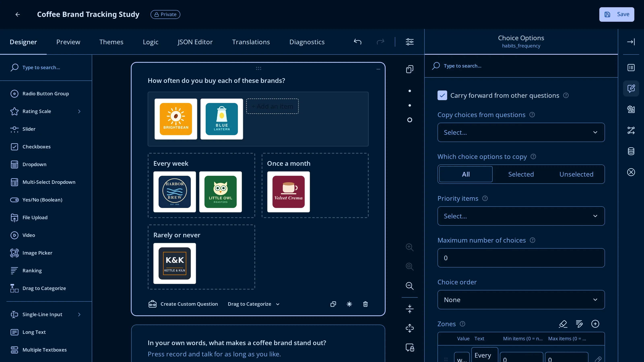Open the Priority items dropdown
Viewport: 644px width, 362px height.
click(521, 216)
